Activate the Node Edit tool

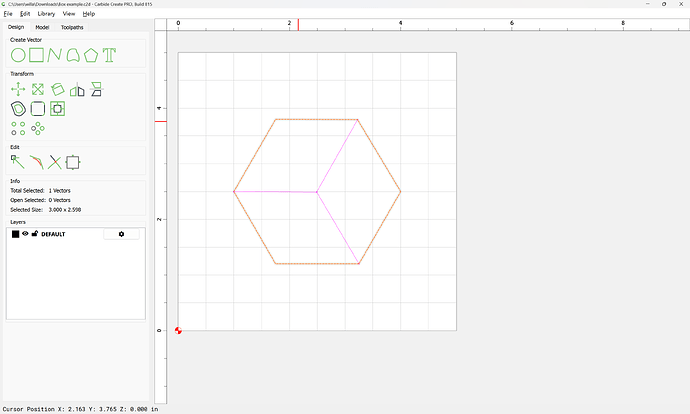(18, 162)
